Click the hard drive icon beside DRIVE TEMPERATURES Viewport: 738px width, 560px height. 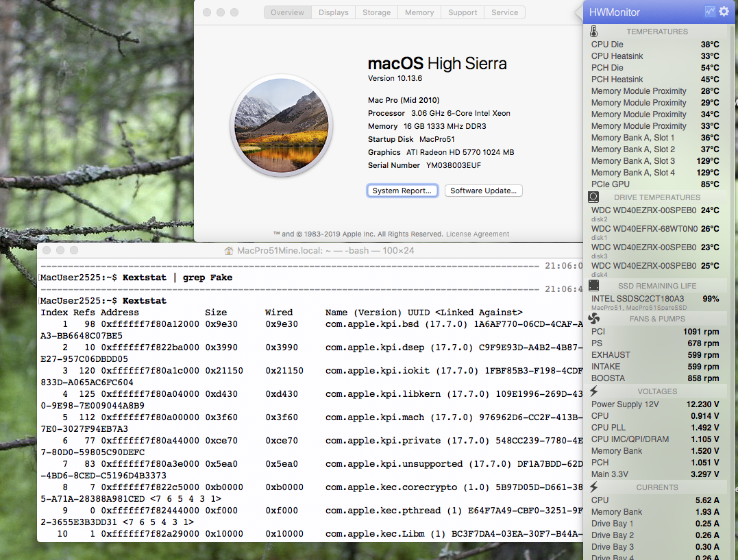tap(594, 197)
